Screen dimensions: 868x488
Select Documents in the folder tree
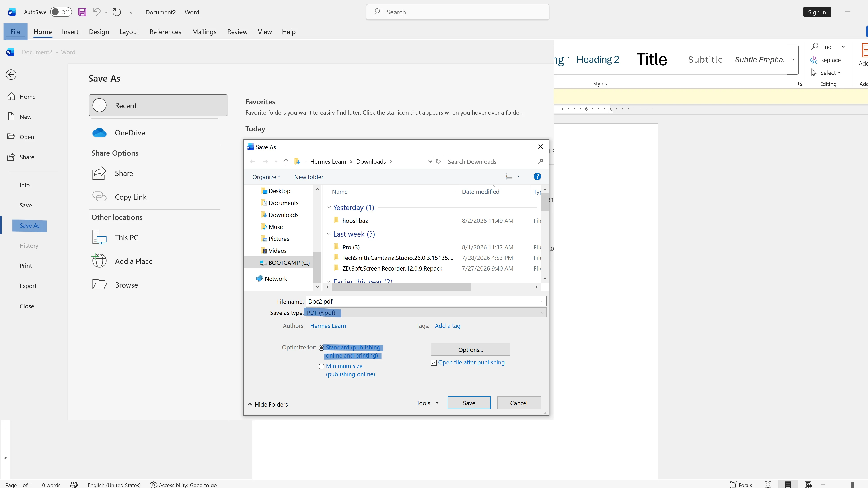click(283, 203)
